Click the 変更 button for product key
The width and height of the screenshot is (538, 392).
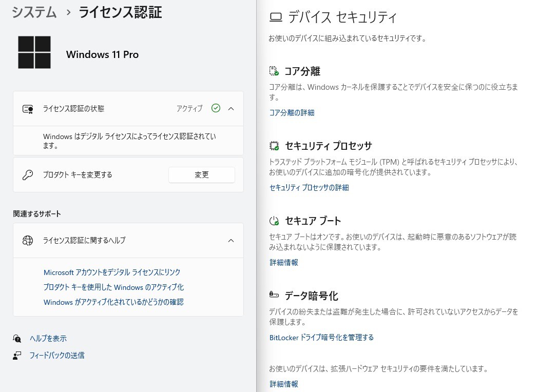click(x=202, y=175)
